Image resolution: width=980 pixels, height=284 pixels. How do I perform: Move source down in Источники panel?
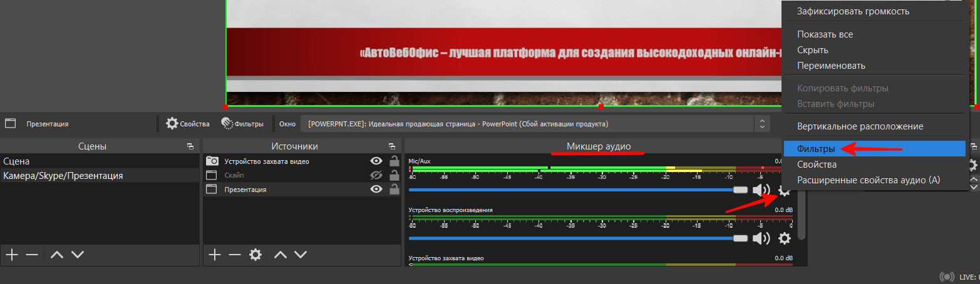301,255
